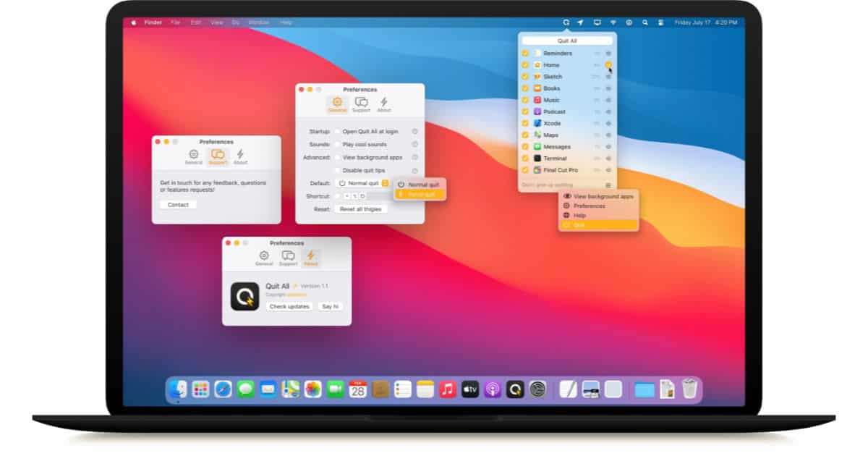The width and height of the screenshot is (868, 456).
Task: Switch to About tab in General preferences window
Action: click(x=384, y=105)
